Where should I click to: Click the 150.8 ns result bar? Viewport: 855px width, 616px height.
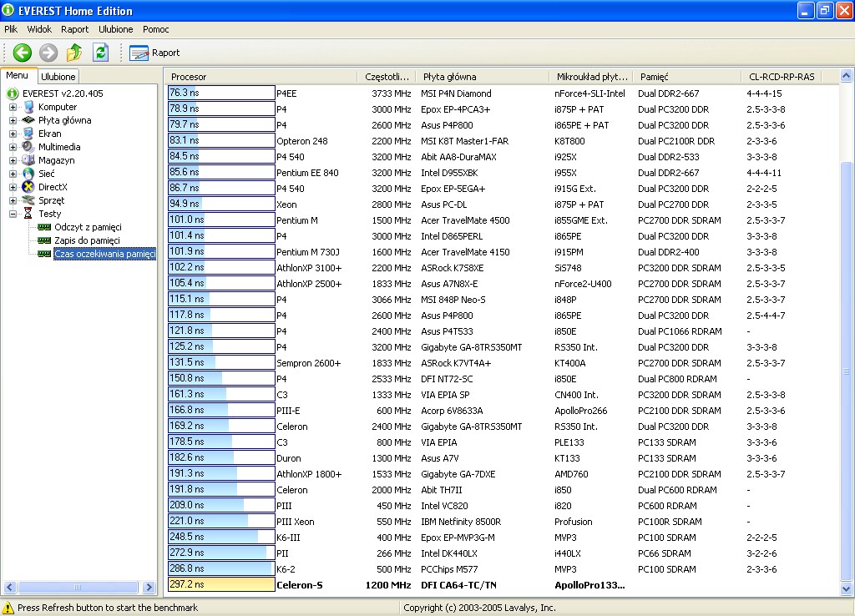(x=221, y=378)
